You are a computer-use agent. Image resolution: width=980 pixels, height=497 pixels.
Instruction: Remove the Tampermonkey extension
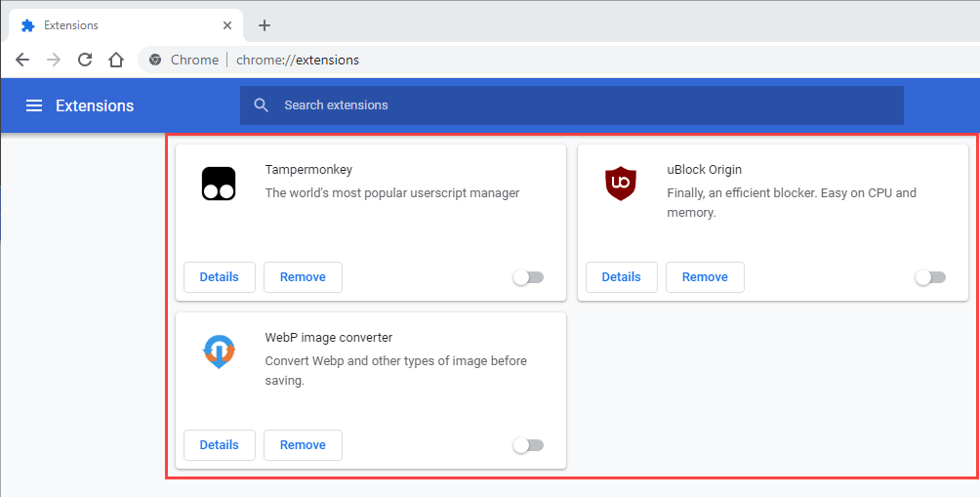(303, 277)
